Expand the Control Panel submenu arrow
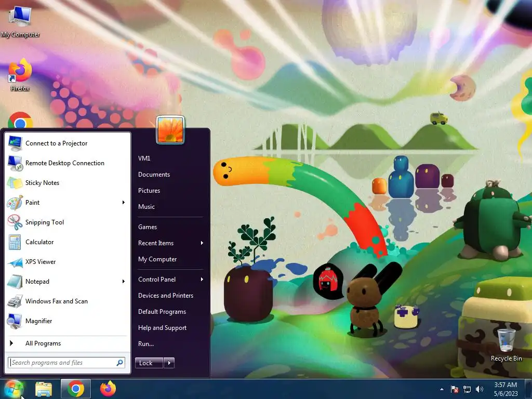 tap(202, 279)
